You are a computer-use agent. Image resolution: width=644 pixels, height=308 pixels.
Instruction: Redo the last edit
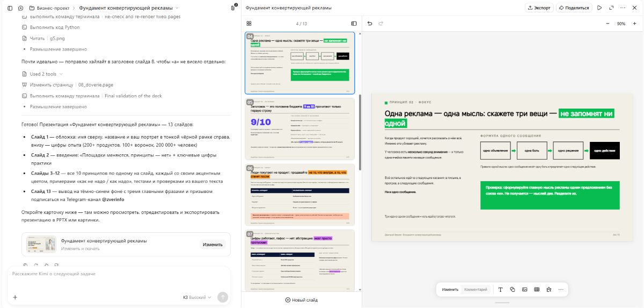(x=381, y=24)
